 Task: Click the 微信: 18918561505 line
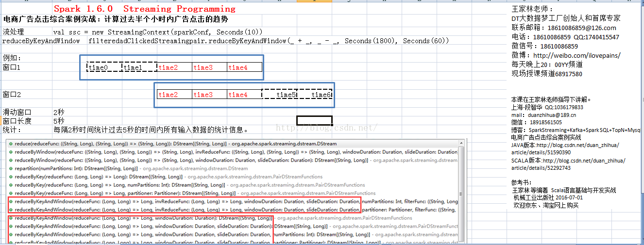coord(537,123)
